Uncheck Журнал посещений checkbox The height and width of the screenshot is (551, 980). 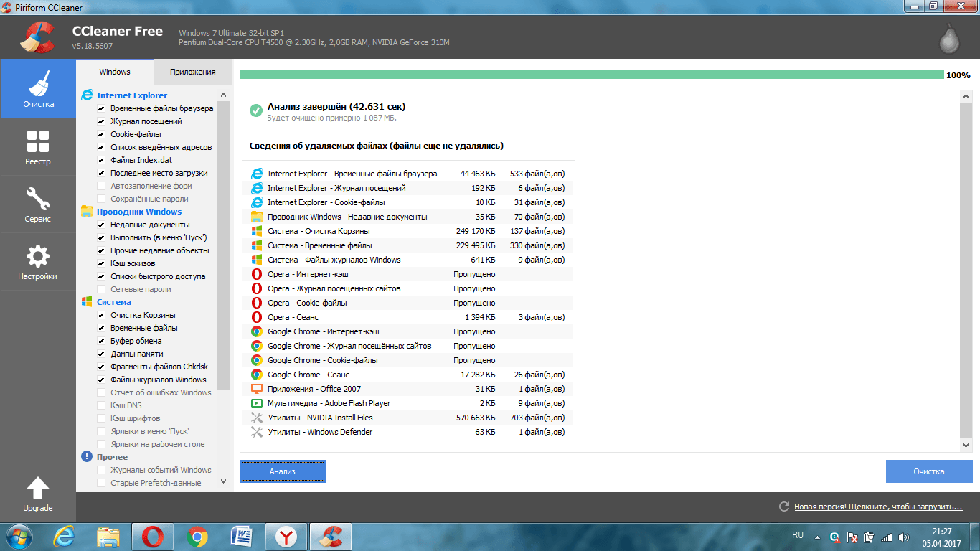102,121
